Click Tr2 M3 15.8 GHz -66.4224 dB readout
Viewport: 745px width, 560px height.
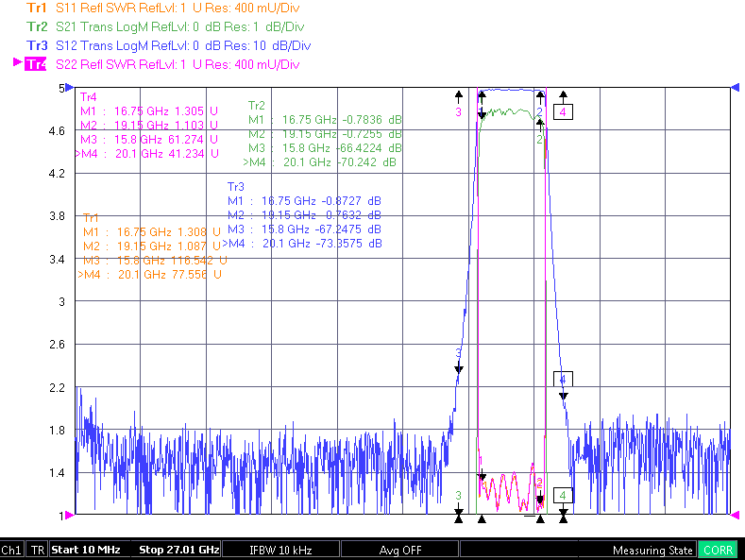[x=325, y=148]
